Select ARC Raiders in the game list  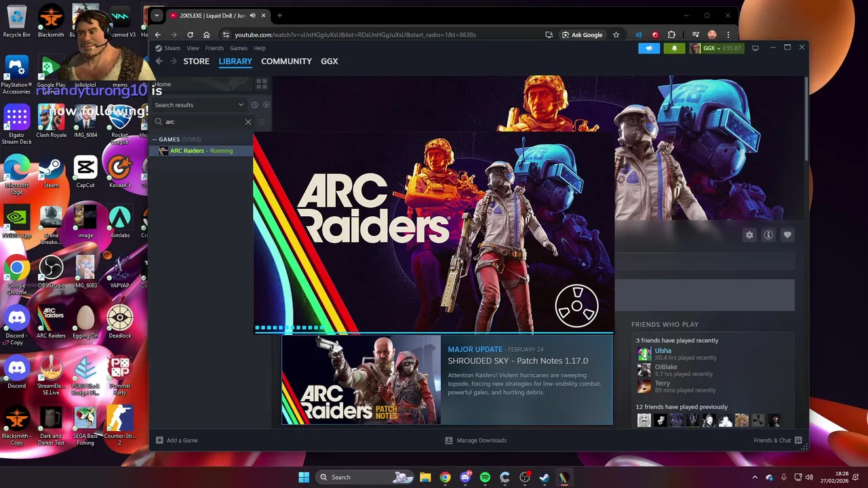[x=201, y=150]
